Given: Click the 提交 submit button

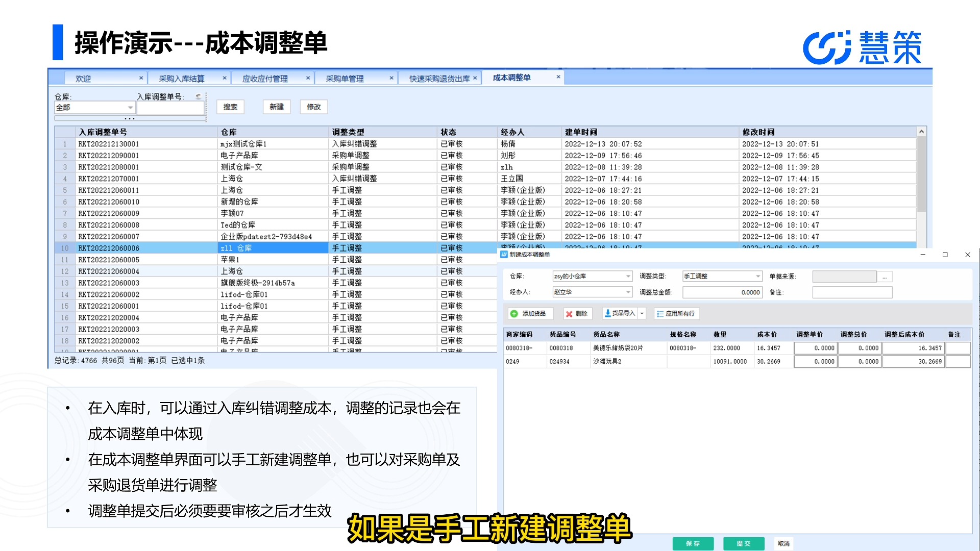Looking at the screenshot, I should point(744,543).
